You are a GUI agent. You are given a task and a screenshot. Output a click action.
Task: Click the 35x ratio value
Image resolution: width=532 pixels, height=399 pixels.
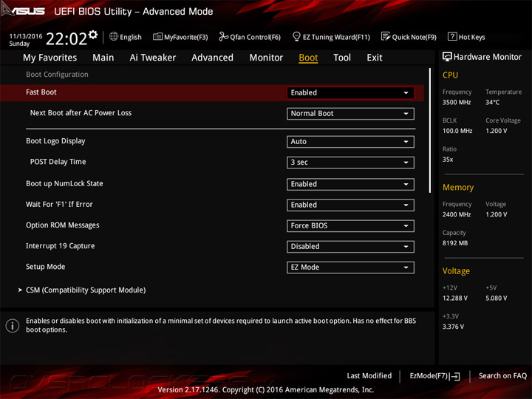point(448,159)
